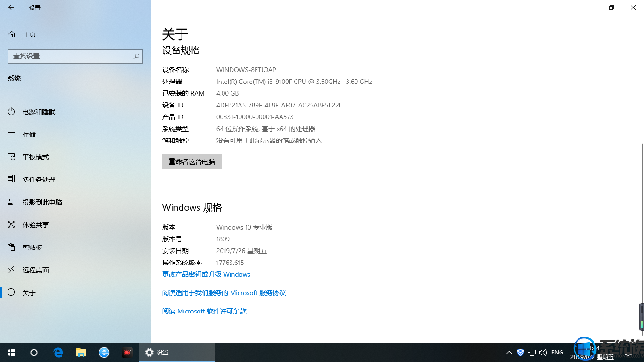Click the 设备规格 heading
The width and height of the screenshot is (644, 362).
(x=181, y=50)
